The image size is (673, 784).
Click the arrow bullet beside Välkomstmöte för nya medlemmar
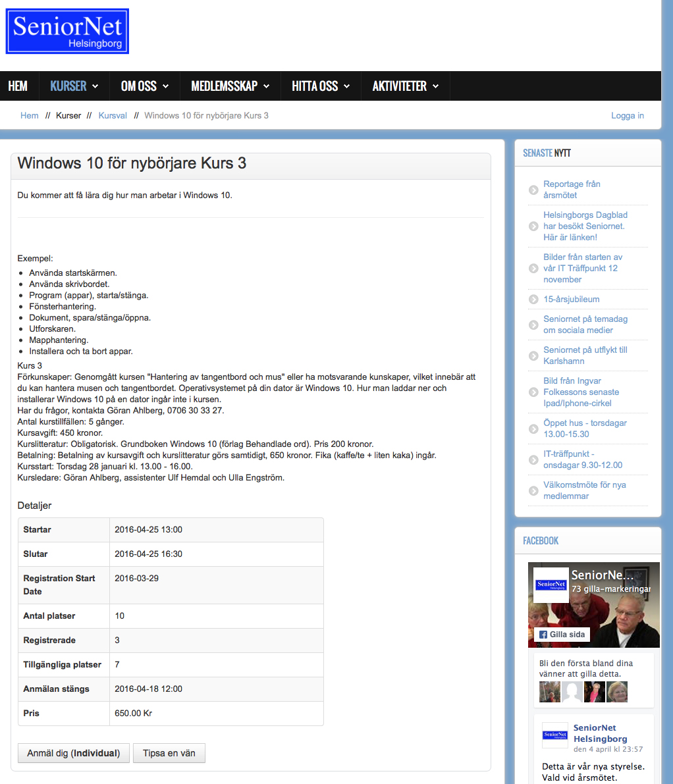533,491
